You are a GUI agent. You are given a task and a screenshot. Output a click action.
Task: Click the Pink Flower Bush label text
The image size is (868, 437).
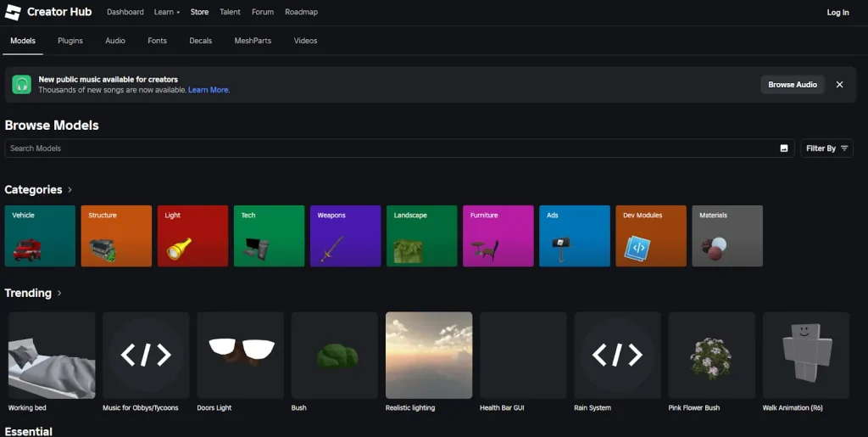point(694,407)
